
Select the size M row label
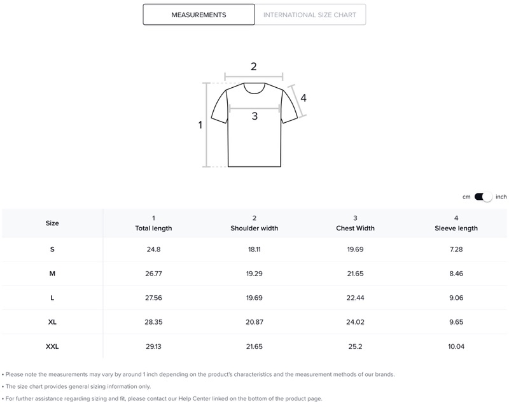pos(52,274)
